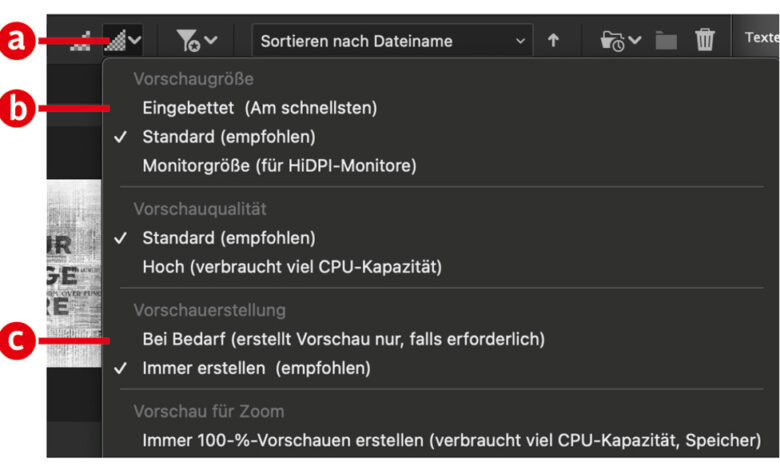Viewport: 780px width, 470px height.
Task: Choose Standard (empfohlen) under Vorschauqualität
Action: click(x=228, y=238)
